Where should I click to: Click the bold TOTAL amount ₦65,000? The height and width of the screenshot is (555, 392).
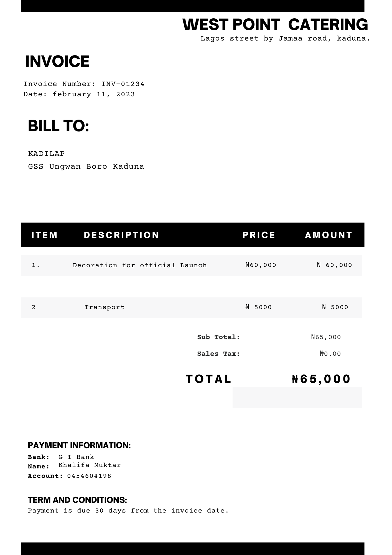pyautogui.click(x=321, y=379)
